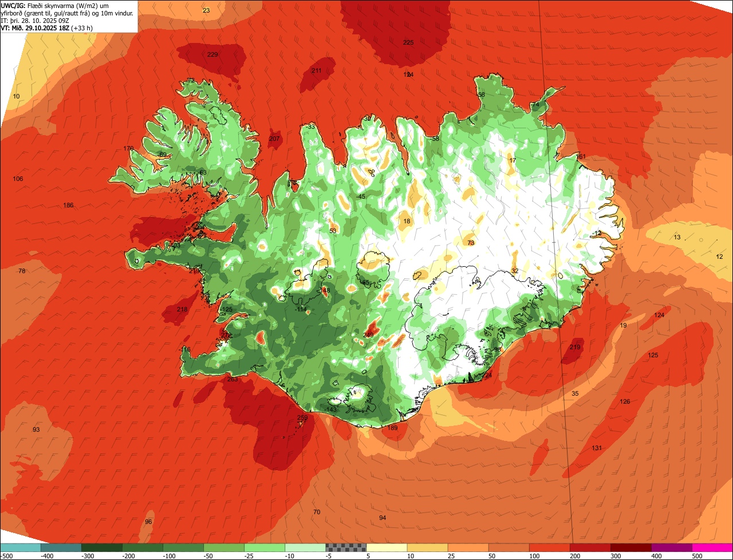Click the map value 13

click(677, 237)
